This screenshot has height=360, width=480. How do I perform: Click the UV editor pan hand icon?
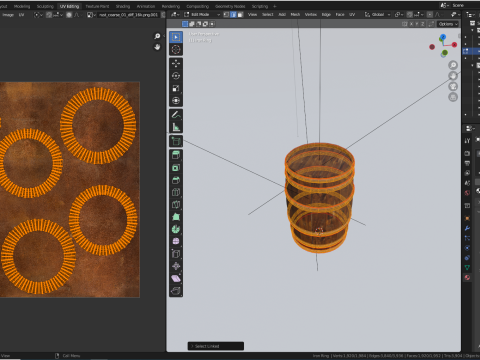pos(157,47)
